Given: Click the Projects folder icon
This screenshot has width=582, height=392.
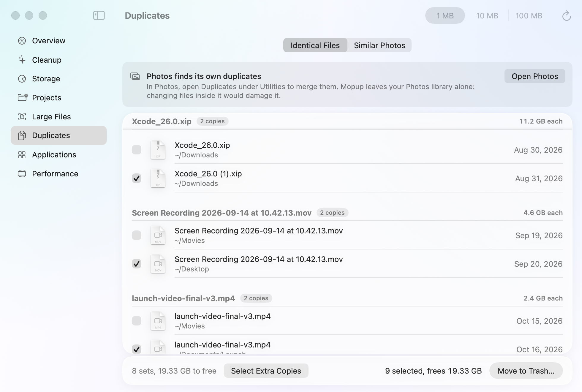Looking at the screenshot, I should click(23, 97).
